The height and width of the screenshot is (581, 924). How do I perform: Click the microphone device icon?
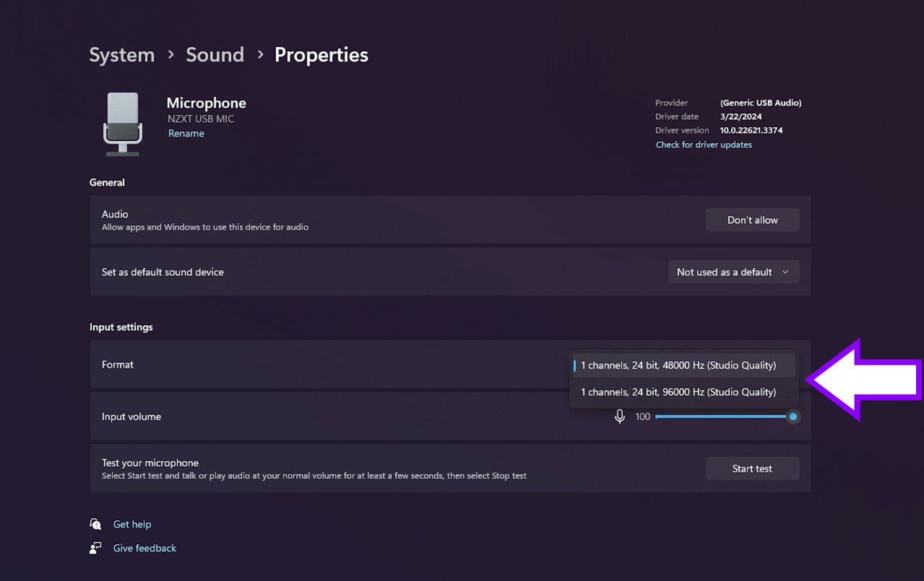coord(122,123)
